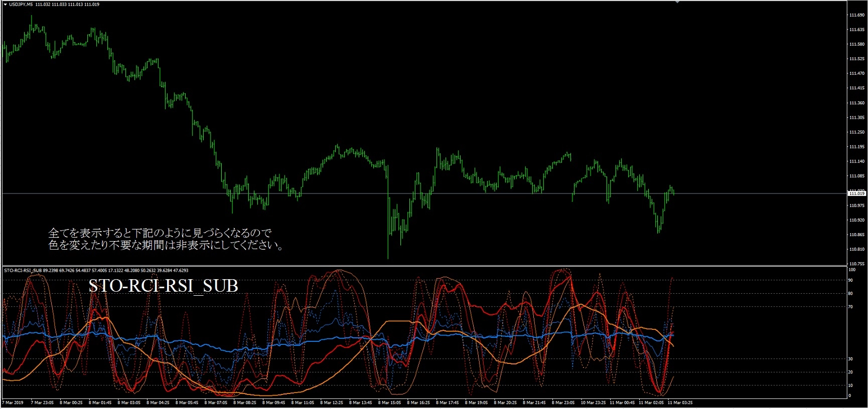This screenshot has width=868, height=409.
Task: Click the 8 Mar 21:45 time axis label
Action: pos(534,402)
